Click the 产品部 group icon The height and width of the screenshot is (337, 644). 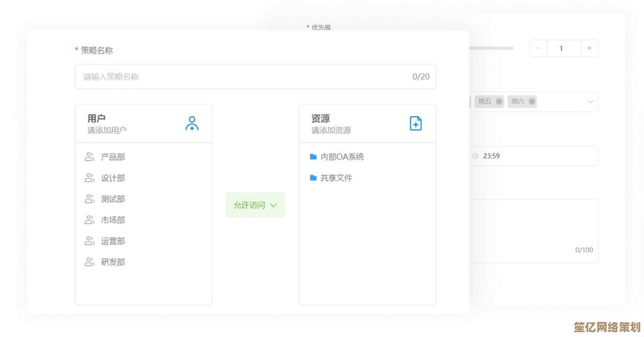click(90, 157)
